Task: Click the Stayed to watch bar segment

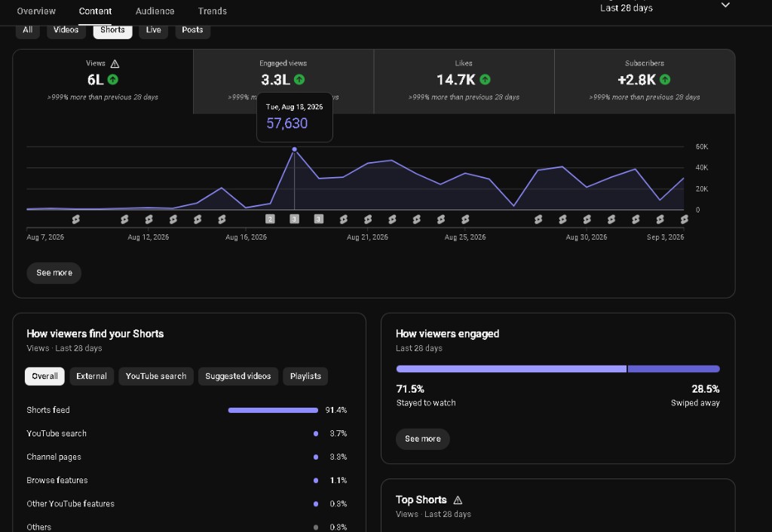Action: point(511,368)
